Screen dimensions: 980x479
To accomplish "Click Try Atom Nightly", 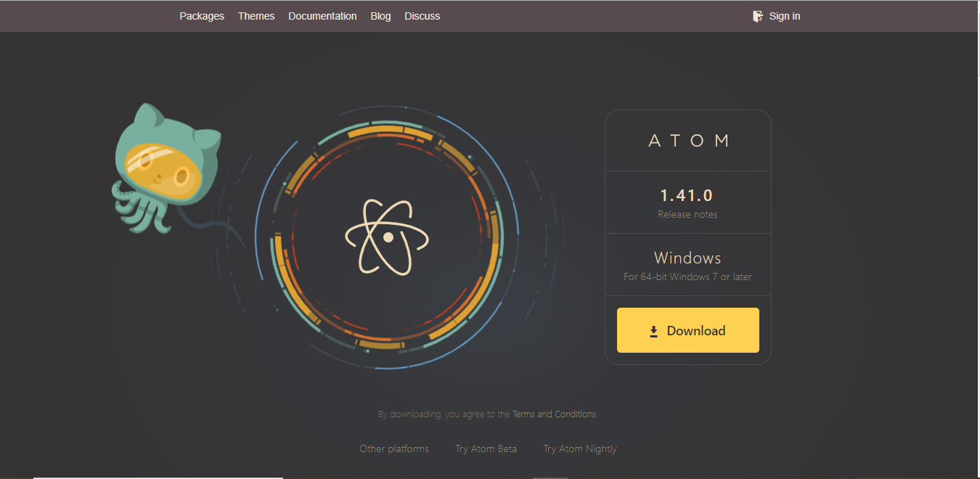I will coord(580,449).
